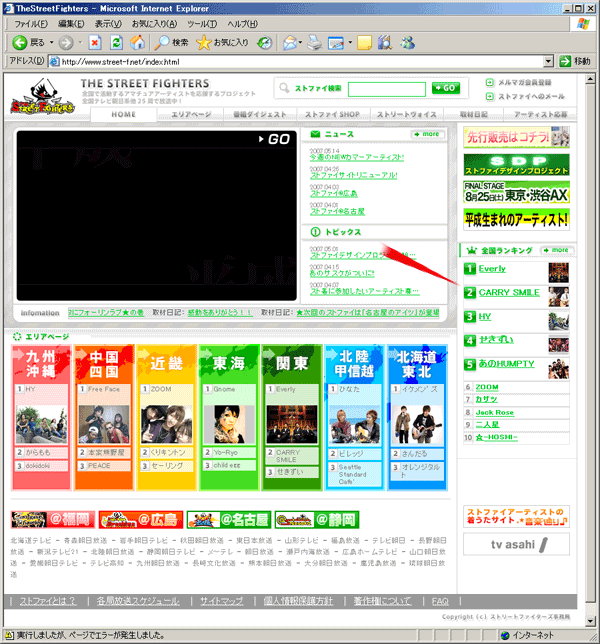Click the Windows flag logo icon
Screen dimensions: 600x644
[x=583, y=23]
